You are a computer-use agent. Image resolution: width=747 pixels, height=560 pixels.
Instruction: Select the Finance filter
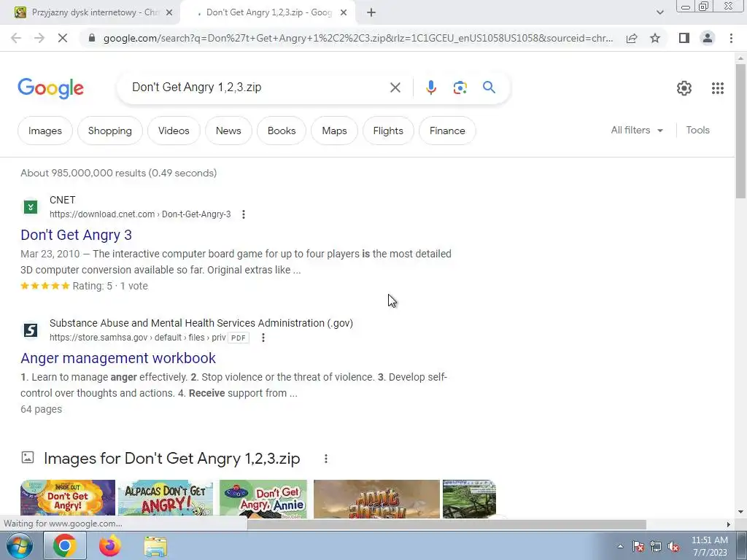447,131
